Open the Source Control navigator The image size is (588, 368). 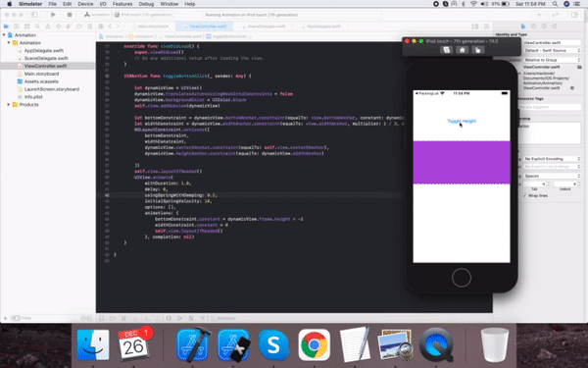click(x=16, y=26)
